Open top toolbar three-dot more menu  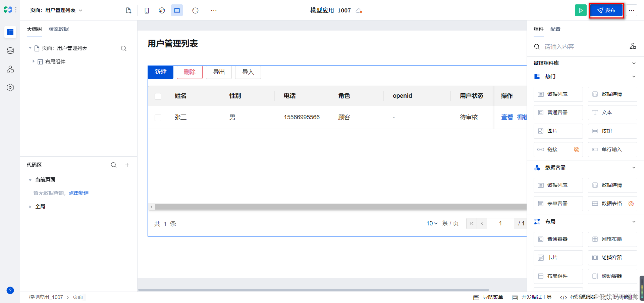coord(214,10)
